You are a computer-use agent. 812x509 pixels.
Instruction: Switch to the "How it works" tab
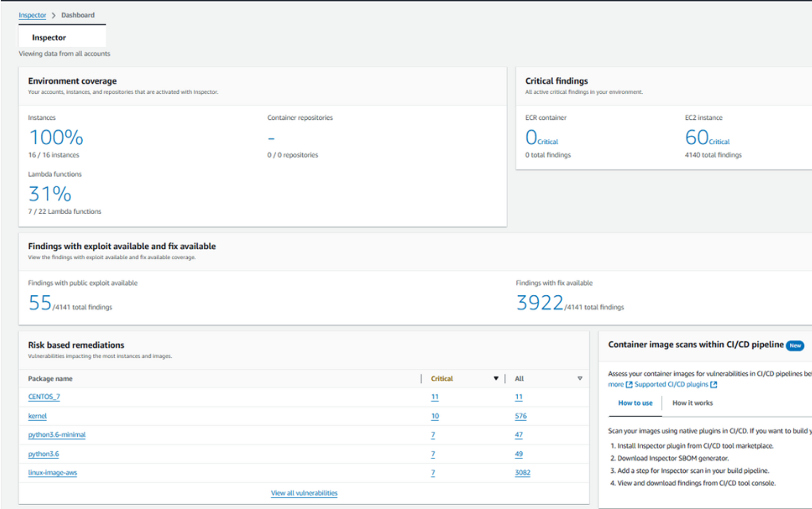click(x=692, y=403)
